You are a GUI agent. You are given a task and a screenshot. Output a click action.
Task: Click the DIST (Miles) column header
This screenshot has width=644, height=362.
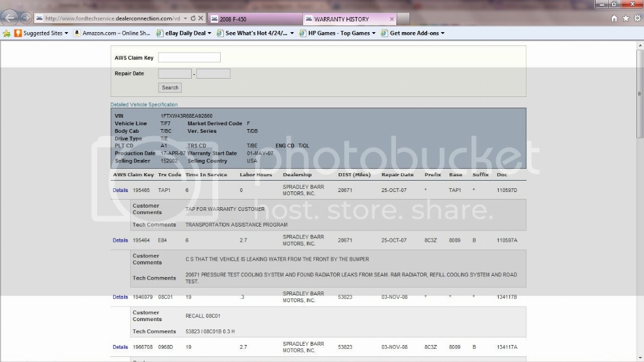tap(355, 175)
